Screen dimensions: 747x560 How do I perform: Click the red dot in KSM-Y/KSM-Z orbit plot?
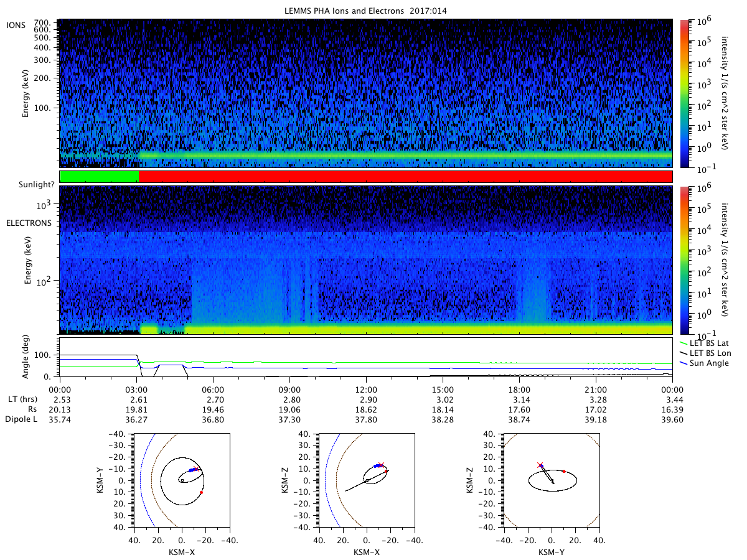pyautogui.click(x=564, y=472)
